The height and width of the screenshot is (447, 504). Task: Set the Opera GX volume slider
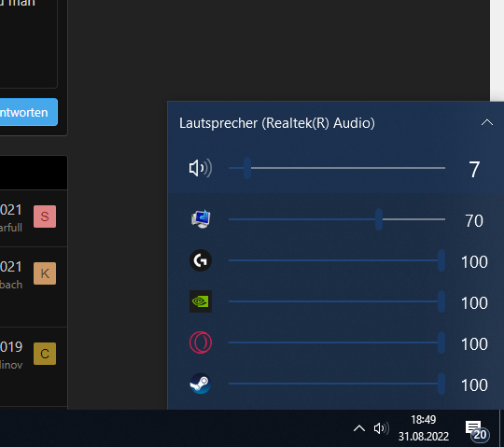click(x=337, y=342)
